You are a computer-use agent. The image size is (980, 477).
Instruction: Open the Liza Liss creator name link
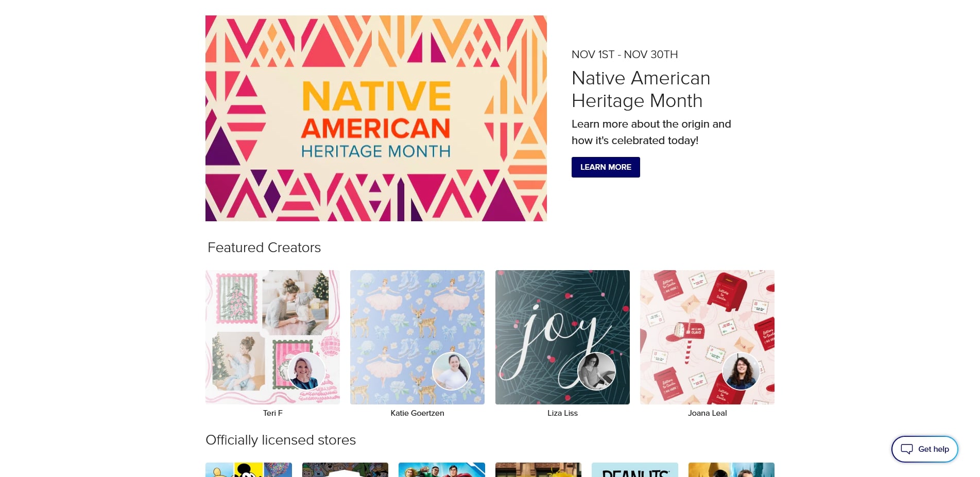tap(562, 413)
